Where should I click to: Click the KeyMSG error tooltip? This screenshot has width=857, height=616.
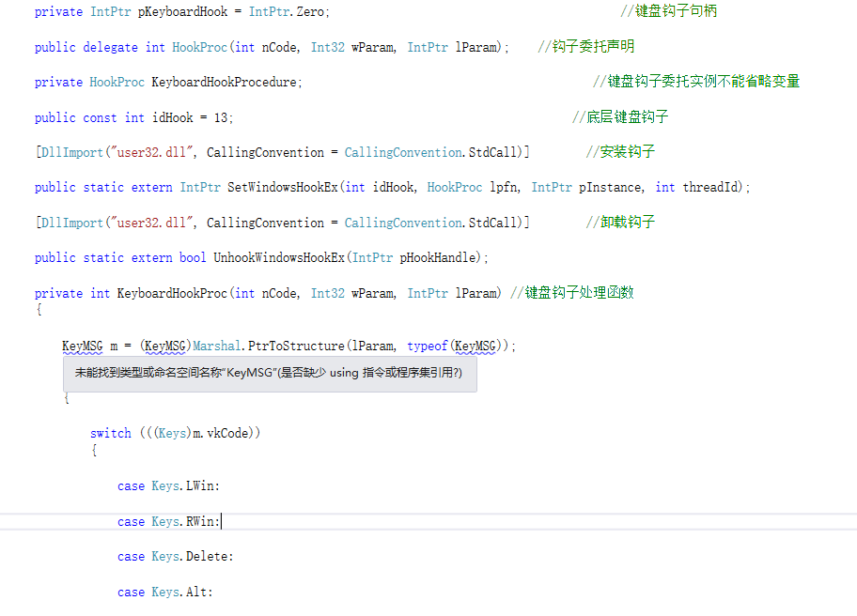(270, 374)
